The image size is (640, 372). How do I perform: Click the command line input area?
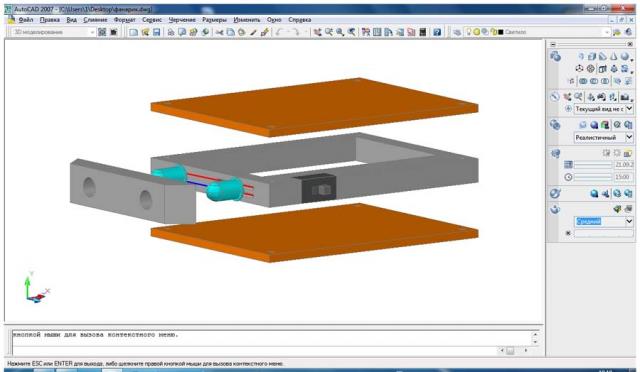tap(255, 350)
